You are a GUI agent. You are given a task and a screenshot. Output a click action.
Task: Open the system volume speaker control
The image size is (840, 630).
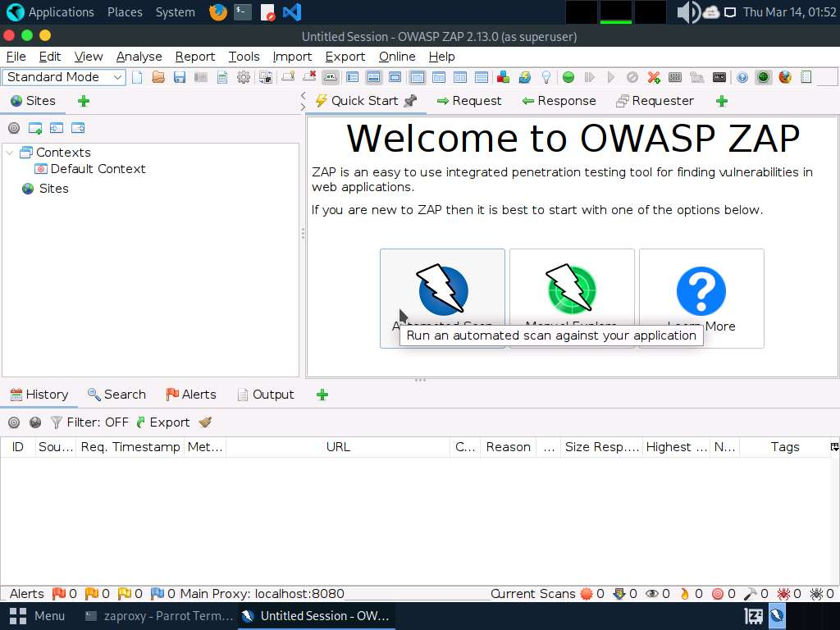(x=687, y=12)
